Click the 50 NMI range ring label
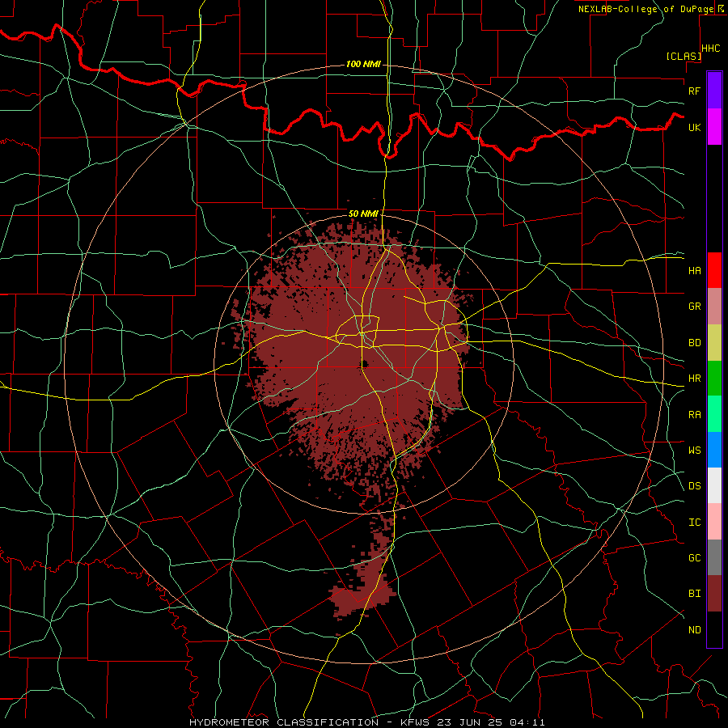Viewport: 728px width, 728px height. pyautogui.click(x=363, y=214)
